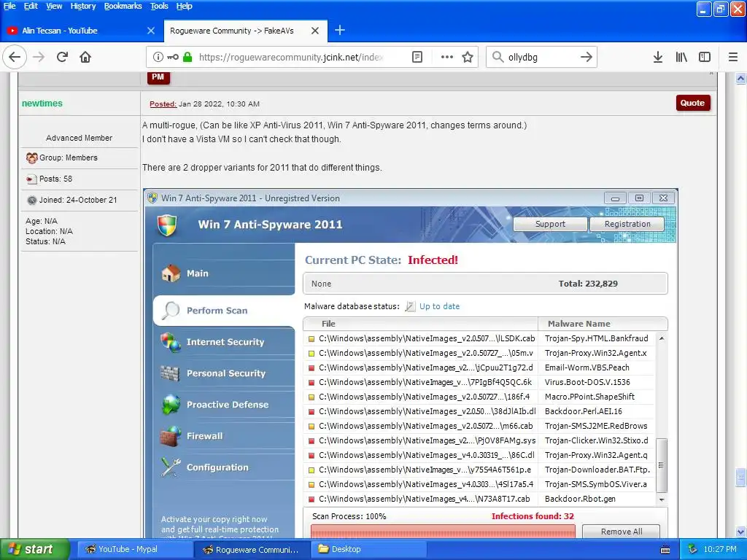Toggle reader view in the address bar

417,57
